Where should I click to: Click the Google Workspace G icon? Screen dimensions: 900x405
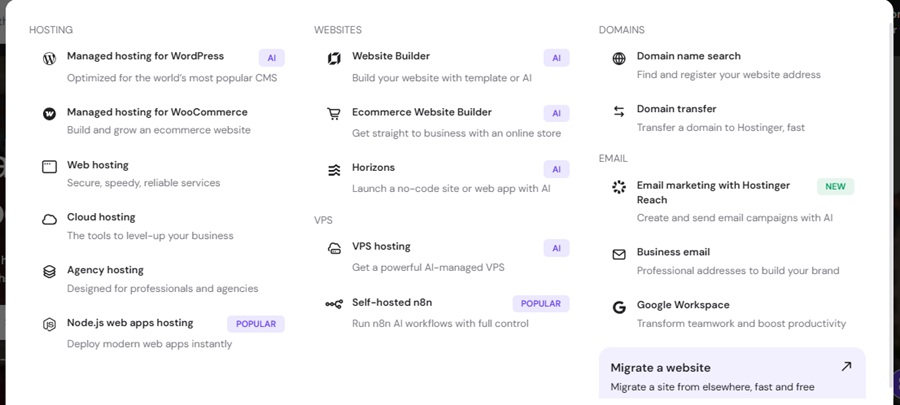pos(619,307)
